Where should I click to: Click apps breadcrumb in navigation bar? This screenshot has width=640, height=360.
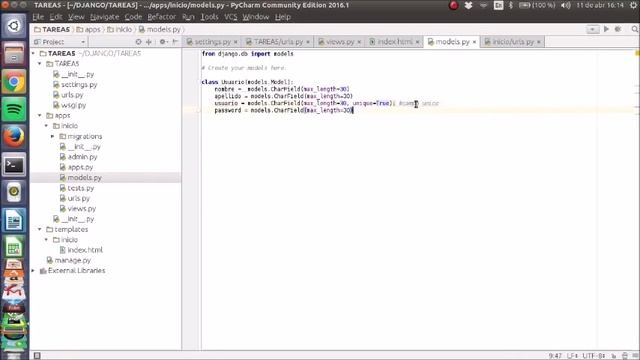[x=89, y=29]
